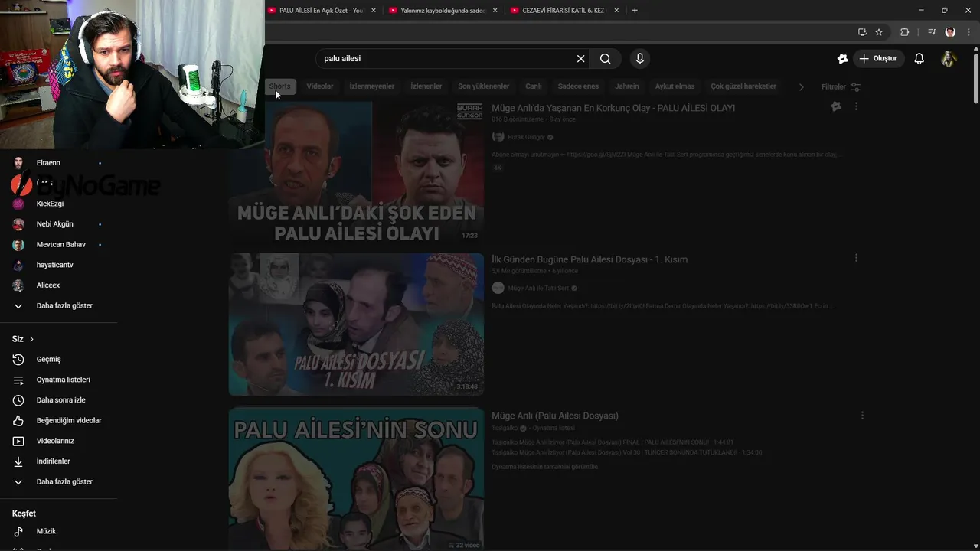Open title Müge Anlı (Palu Ailesi Dosyası)
The height and width of the screenshot is (551, 980).
(555, 416)
